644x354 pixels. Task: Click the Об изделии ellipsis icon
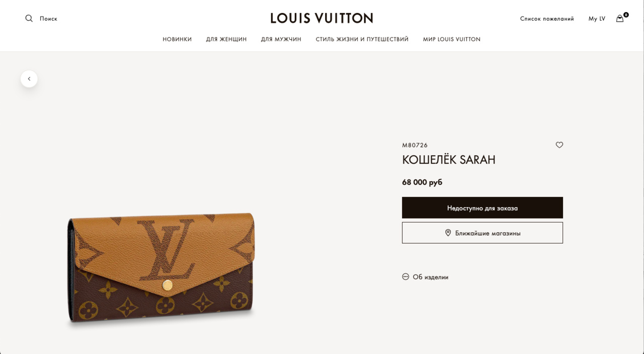(x=406, y=276)
